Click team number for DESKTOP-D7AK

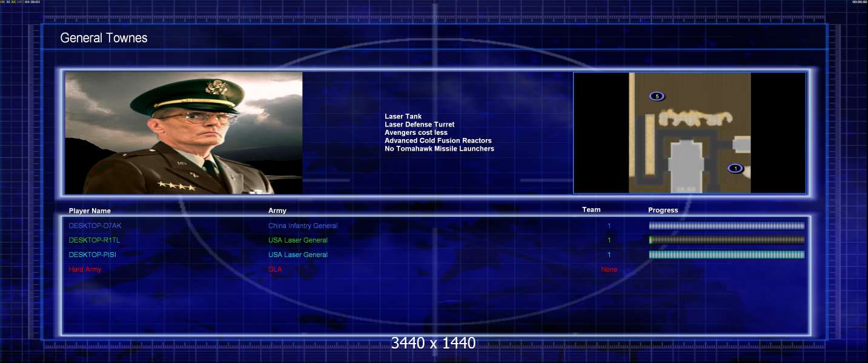pos(609,226)
